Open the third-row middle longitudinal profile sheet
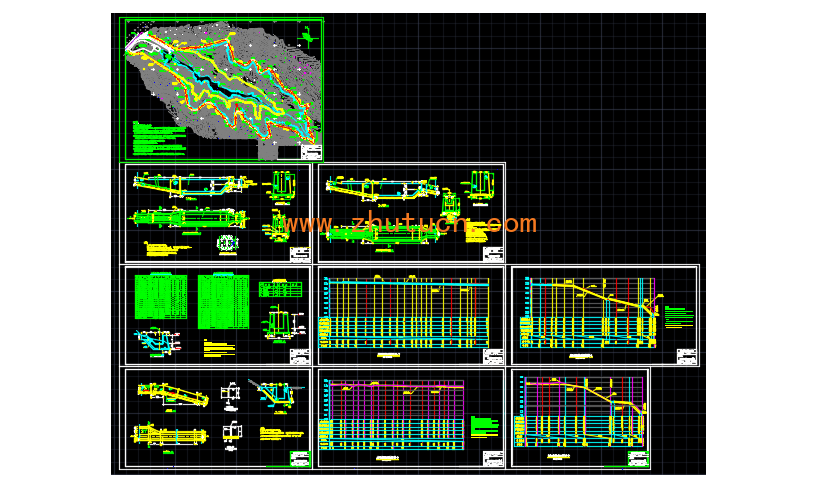Image resolution: width=818 pixels, height=488 pixels. tap(410, 315)
